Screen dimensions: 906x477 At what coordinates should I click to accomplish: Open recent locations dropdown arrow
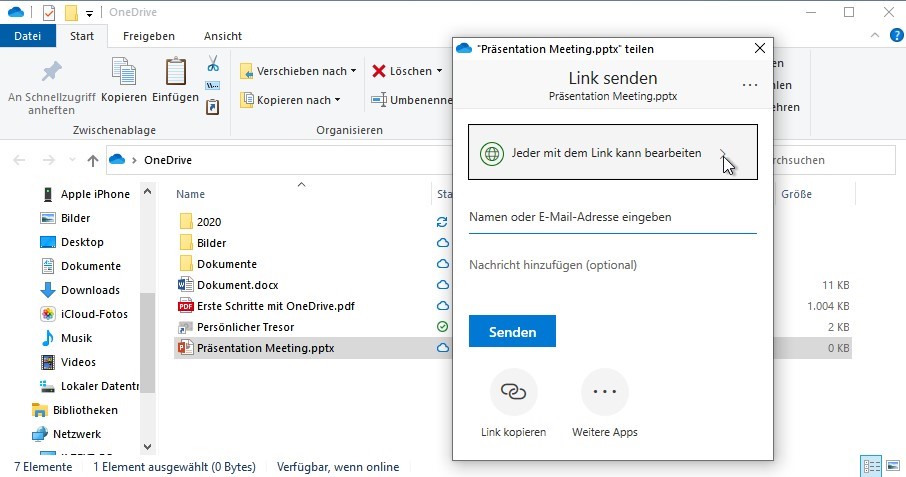[x=72, y=161]
